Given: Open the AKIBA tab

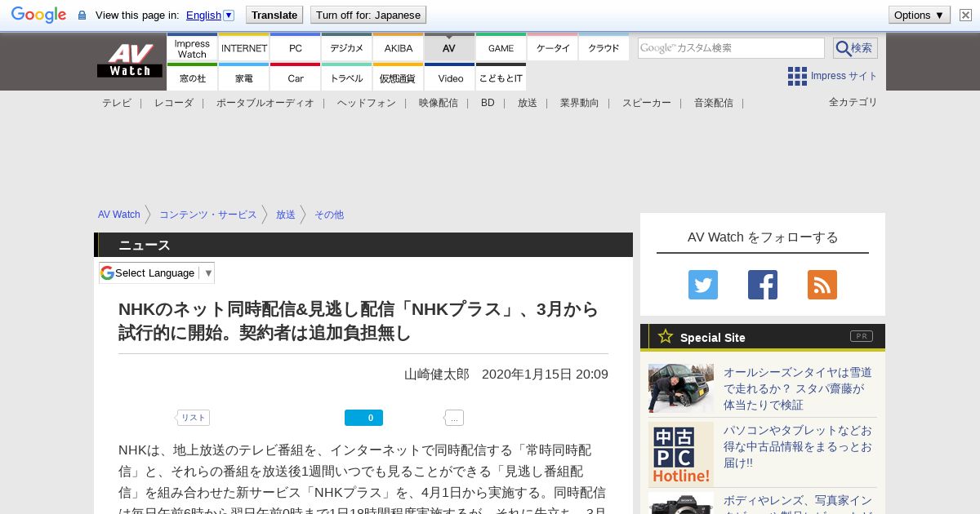Looking at the screenshot, I should pyautogui.click(x=399, y=48).
